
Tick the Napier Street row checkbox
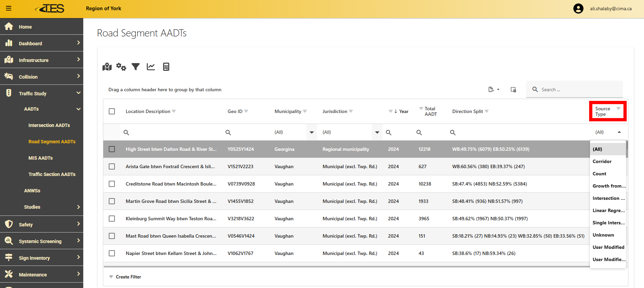[x=112, y=253]
